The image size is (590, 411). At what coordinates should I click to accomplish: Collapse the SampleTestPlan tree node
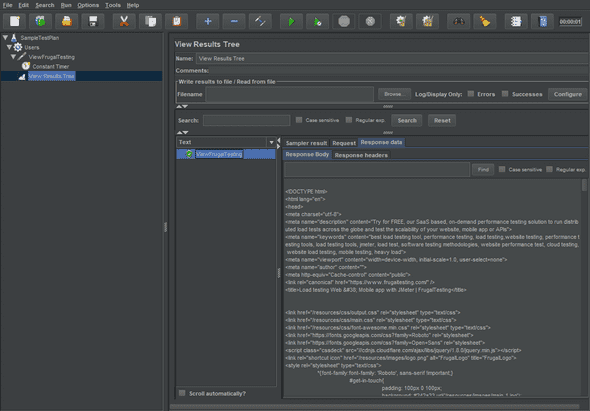pyautogui.click(x=5, y=38)
